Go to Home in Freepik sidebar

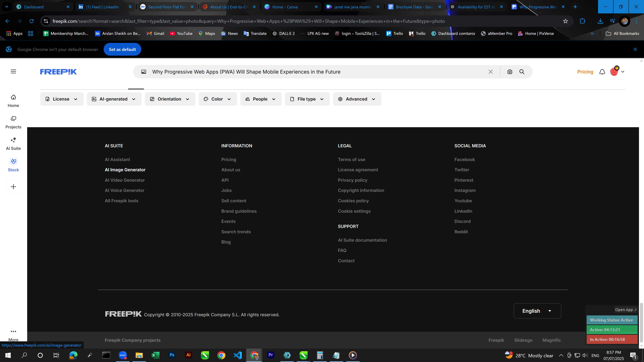(x=13, y=101)
